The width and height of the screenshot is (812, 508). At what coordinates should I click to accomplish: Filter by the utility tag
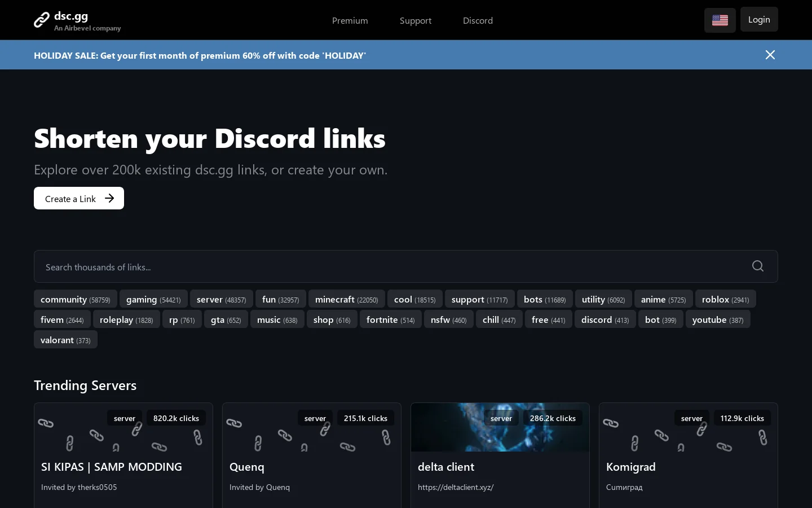coord(603,299)
